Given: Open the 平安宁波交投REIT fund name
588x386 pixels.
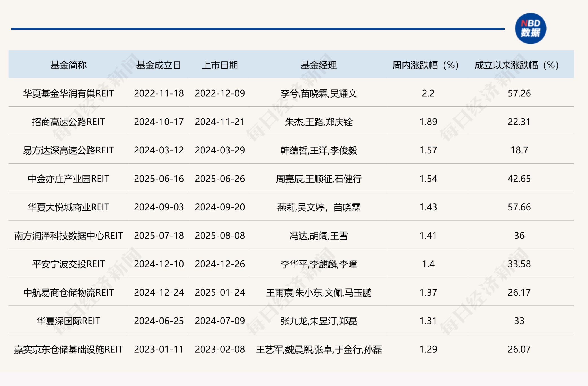Looking at the screenshot, I should pos(69,264).
